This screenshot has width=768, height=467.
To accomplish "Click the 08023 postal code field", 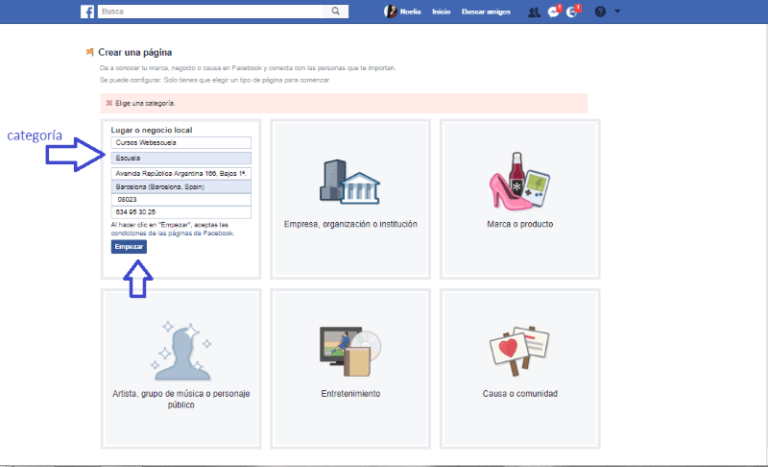I will 181,199.
